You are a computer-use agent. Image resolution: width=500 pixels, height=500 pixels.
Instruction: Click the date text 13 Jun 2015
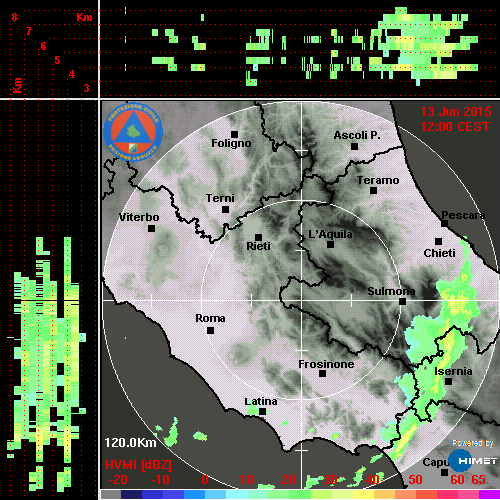coord(456,112)
